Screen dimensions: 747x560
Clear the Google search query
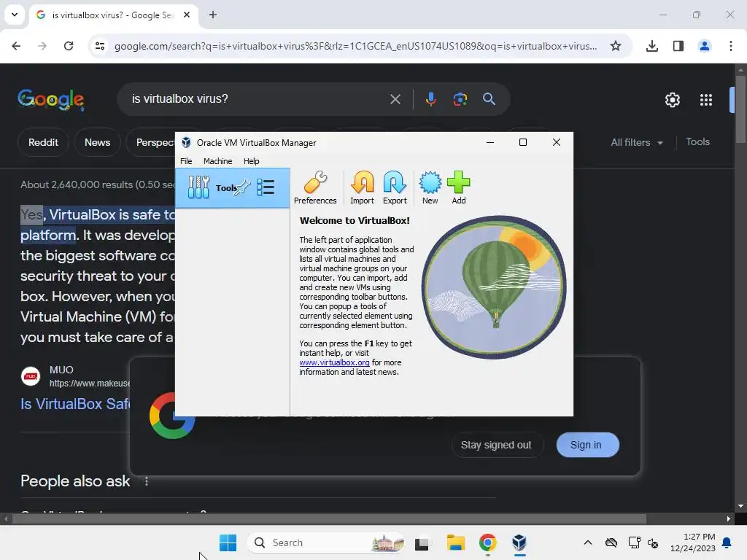[x=395, y=99]
